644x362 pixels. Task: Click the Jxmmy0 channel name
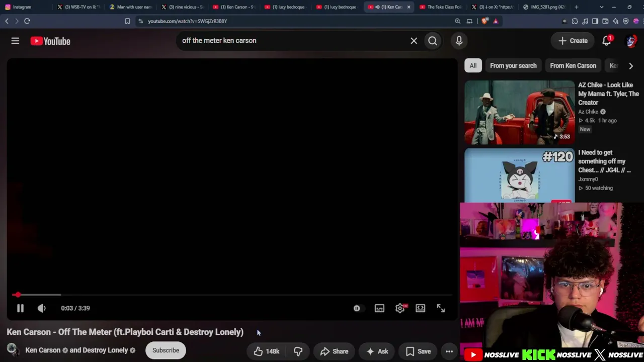588,179
